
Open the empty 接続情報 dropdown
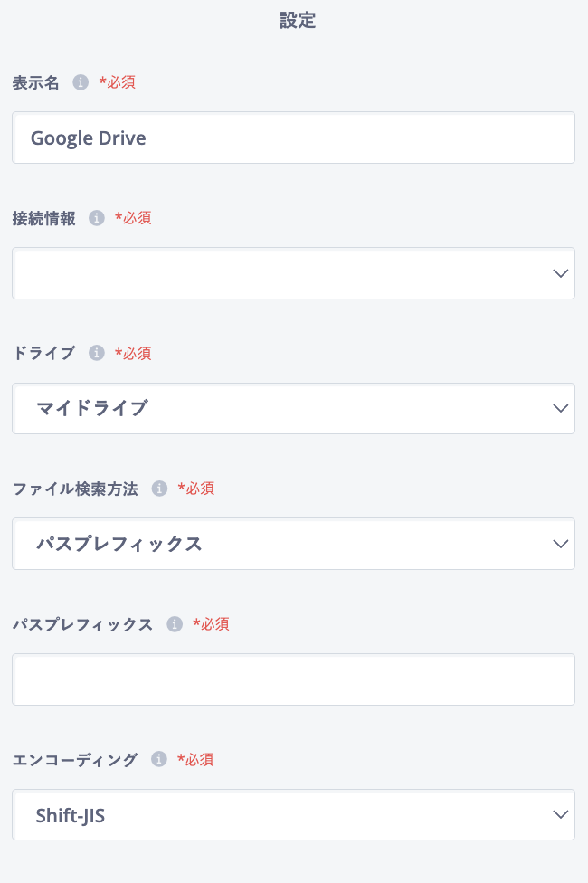pos(293,273)
